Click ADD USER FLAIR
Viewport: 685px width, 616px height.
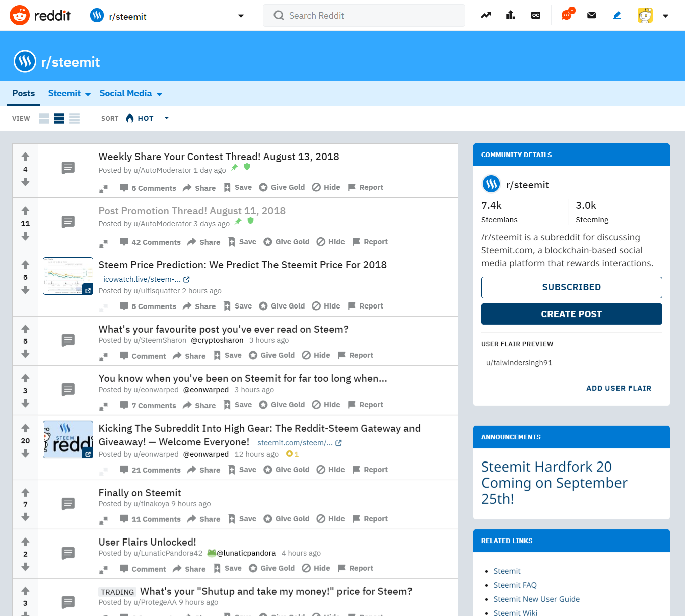[x=619, y=388]
